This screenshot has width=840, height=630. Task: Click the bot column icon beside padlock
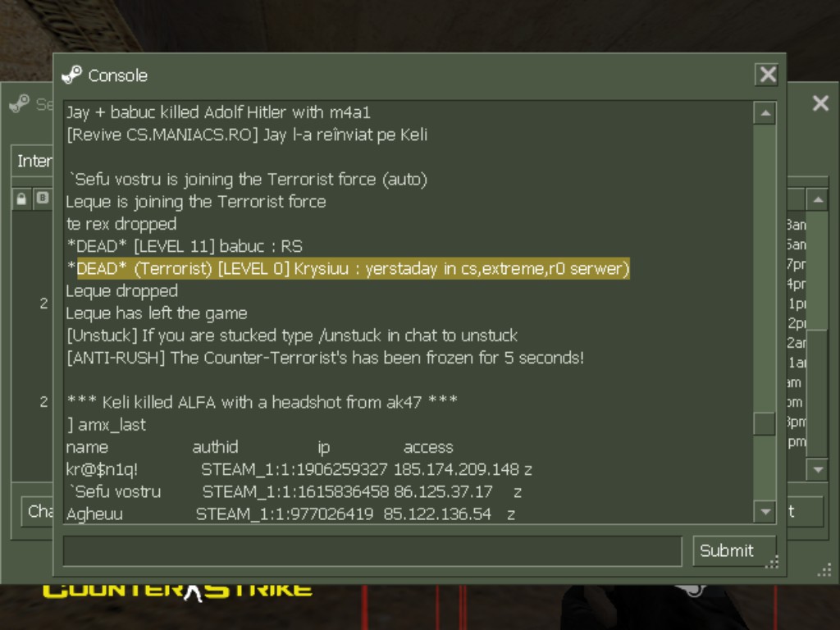click(x=43, y=199)
